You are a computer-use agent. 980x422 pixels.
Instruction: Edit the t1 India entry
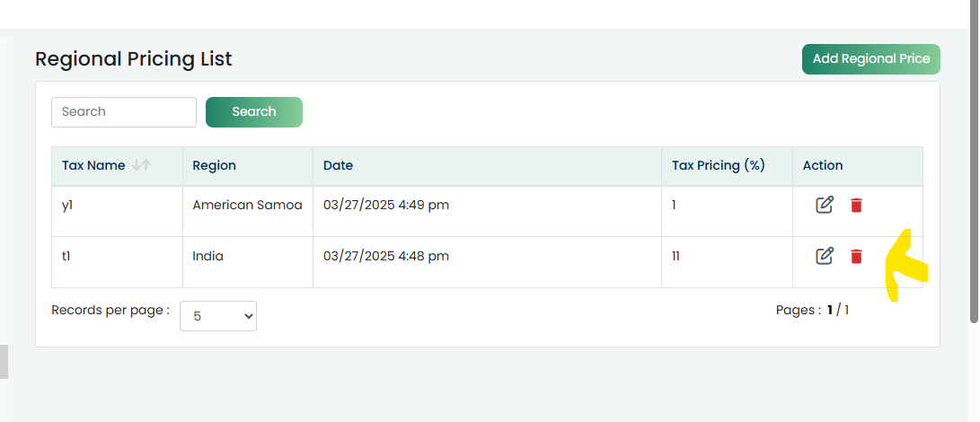(825, 256)
